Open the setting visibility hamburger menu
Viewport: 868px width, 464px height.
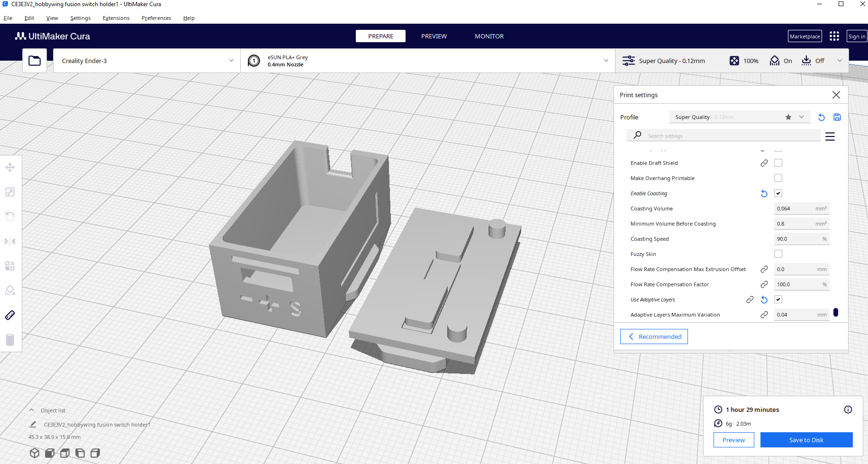coord(830,136)
